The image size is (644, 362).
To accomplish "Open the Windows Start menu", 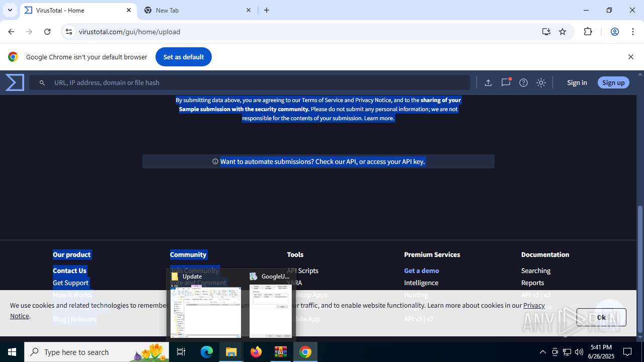I will coord(12,352).
